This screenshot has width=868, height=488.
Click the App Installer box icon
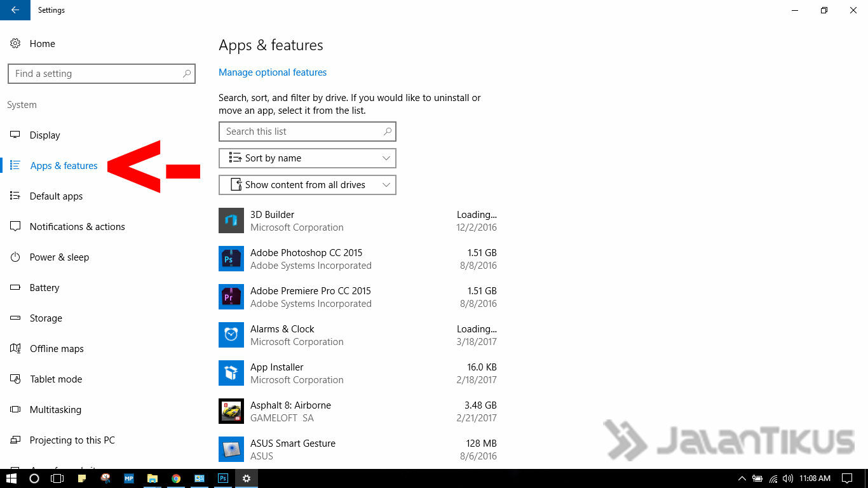pos(231,373)
